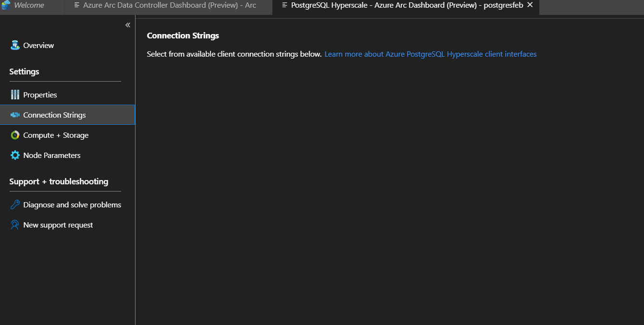Image resolution: width=644 pixels, height=325 pixels.
Task: Click the Connection Strings plug icon
Action: 15,115
